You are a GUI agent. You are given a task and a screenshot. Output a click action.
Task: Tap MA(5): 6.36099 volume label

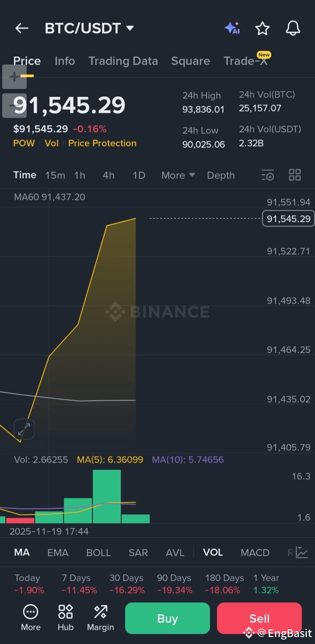pos(110,460)
